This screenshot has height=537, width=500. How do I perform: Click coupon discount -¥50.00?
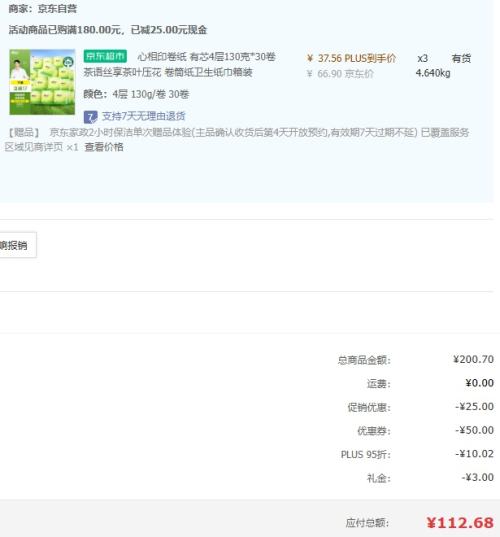(x=474, y=430)
